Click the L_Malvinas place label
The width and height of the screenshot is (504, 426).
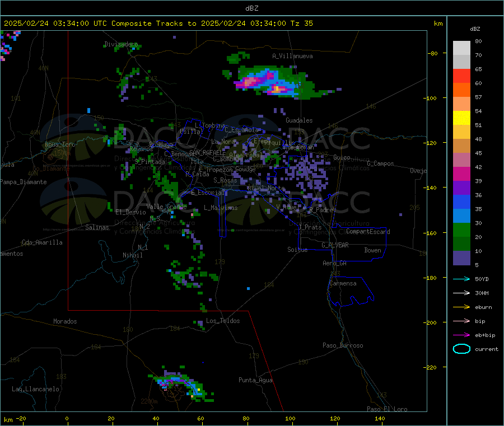(221, 208)
